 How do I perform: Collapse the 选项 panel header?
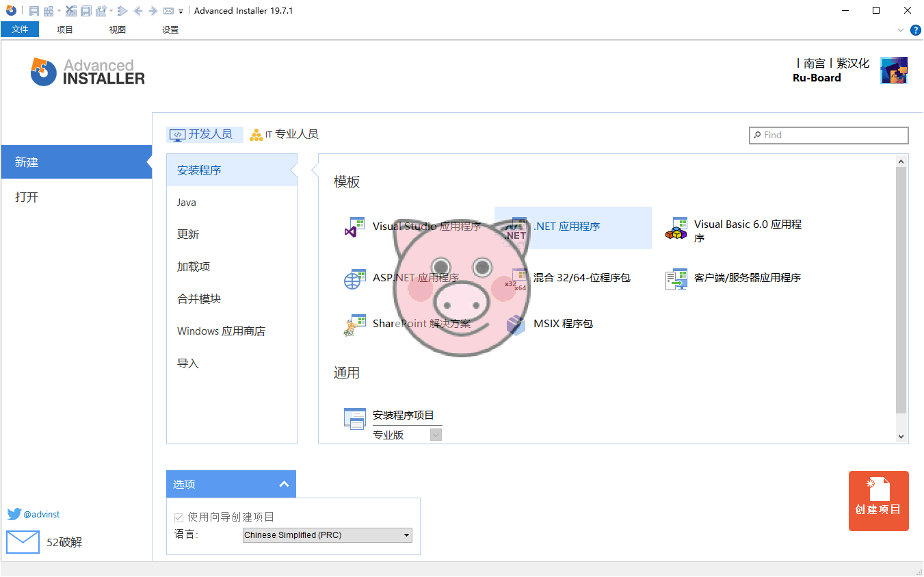231,484
